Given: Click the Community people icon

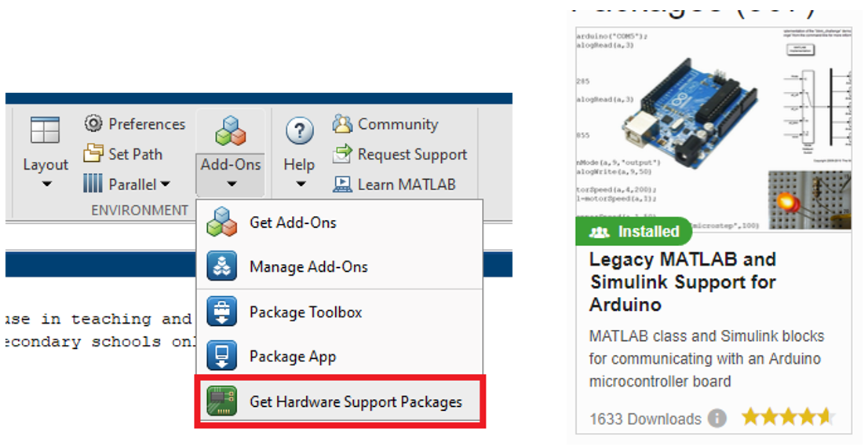Looking at the screenshot, I should pyautogui.click(x=342, y=123).
